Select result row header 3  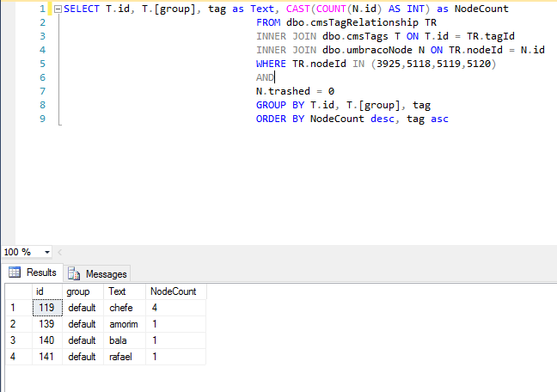point(18,340)
